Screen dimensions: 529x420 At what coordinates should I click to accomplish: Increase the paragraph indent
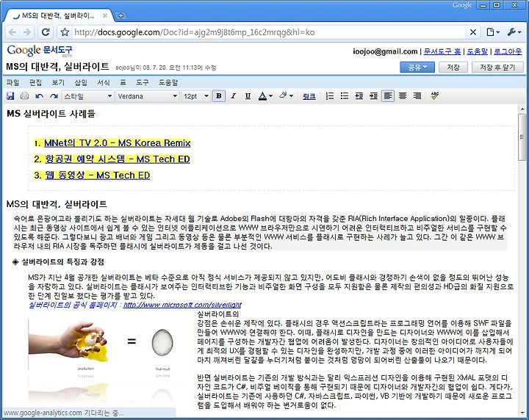(373, 96)
